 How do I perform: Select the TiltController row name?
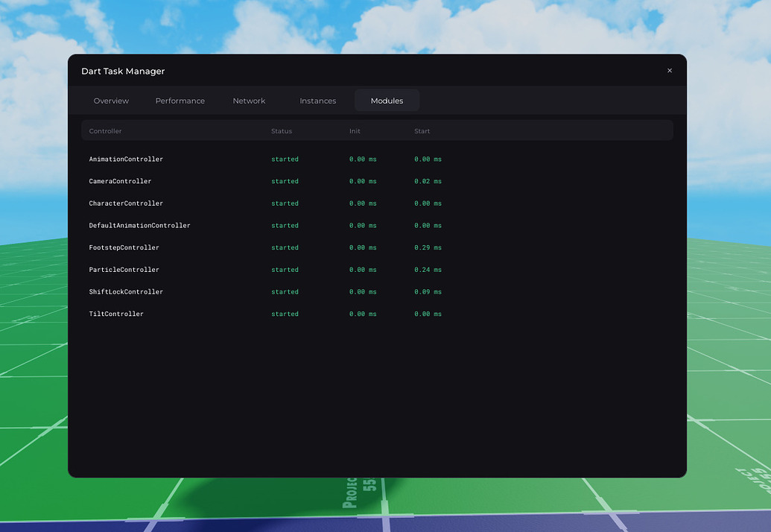116,314
